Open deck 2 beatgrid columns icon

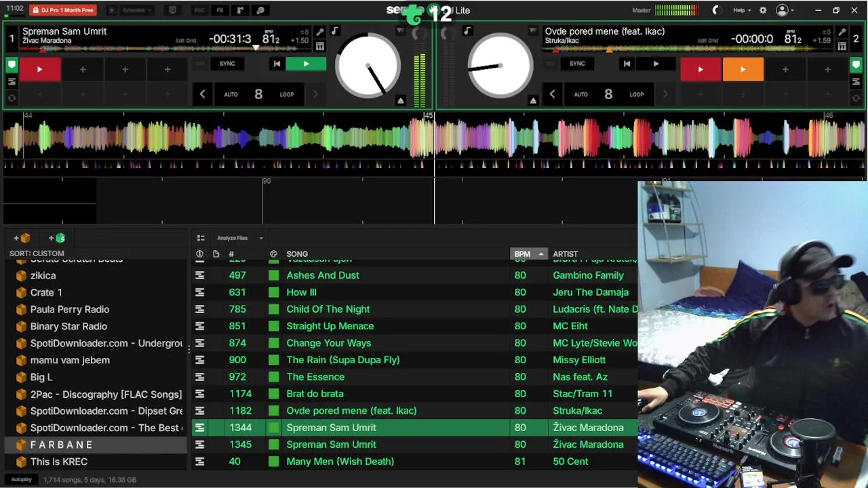coord(842,47)
